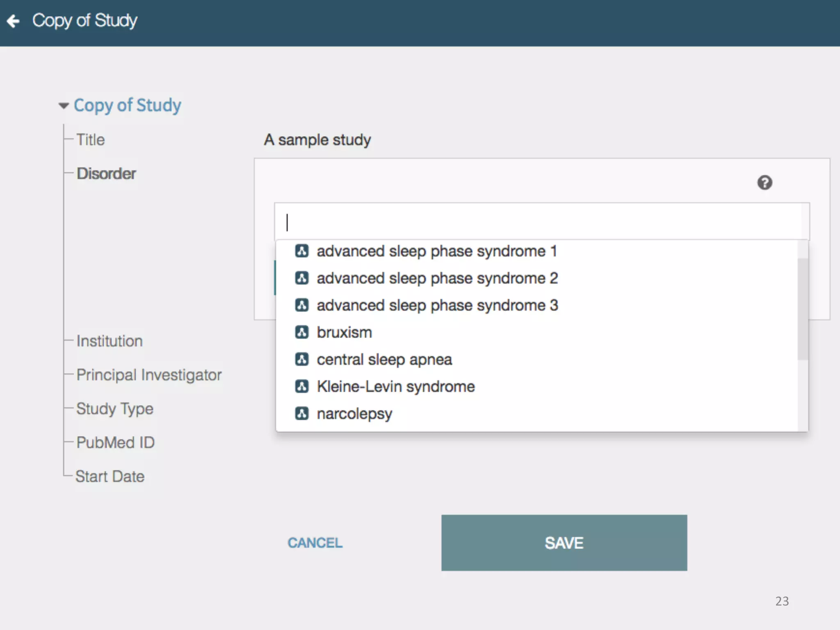Select the PubMed ID field

click(115, 443)
